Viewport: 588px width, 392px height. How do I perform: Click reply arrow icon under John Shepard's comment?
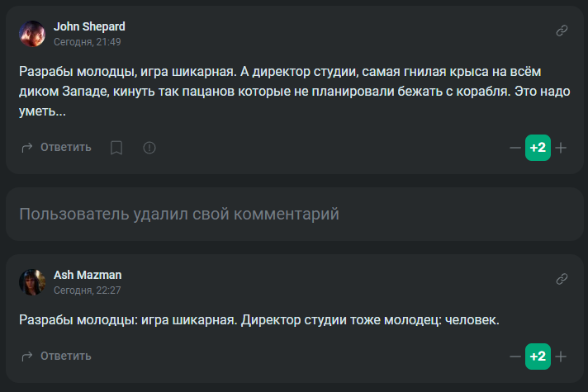[27, 148]
